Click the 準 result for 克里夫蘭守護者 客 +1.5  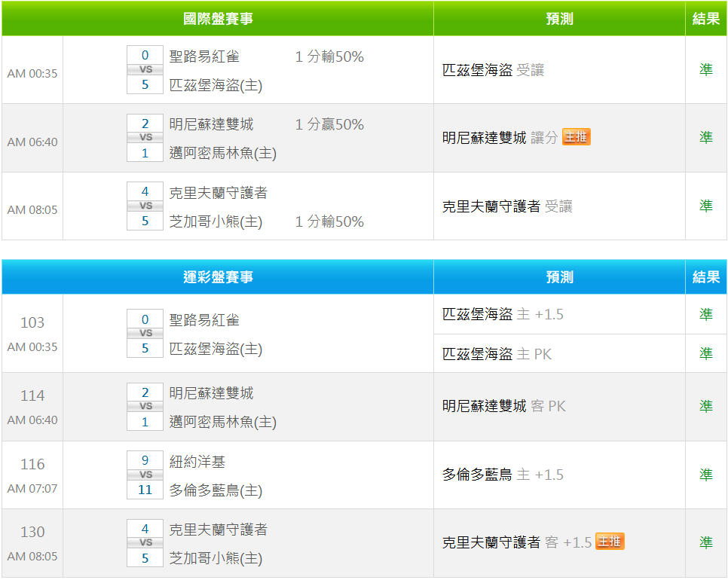pos(705,542)
